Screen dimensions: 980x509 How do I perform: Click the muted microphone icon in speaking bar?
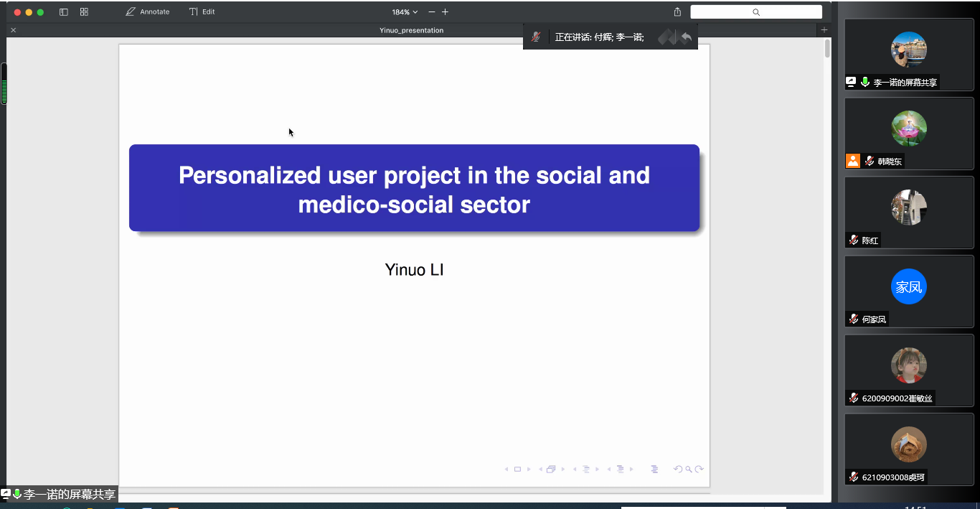(536, 37)
